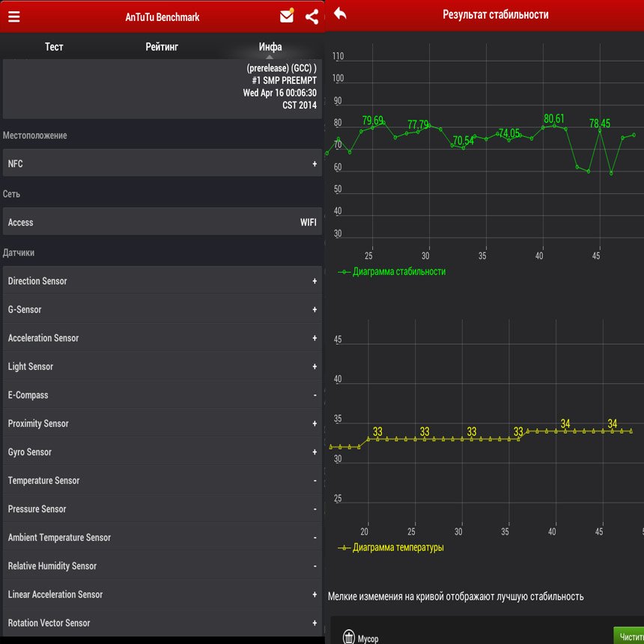644x644 pixels.
Task: Tap the Результат стабильности title
Action: pyautogui.click(x=495, y=15)
